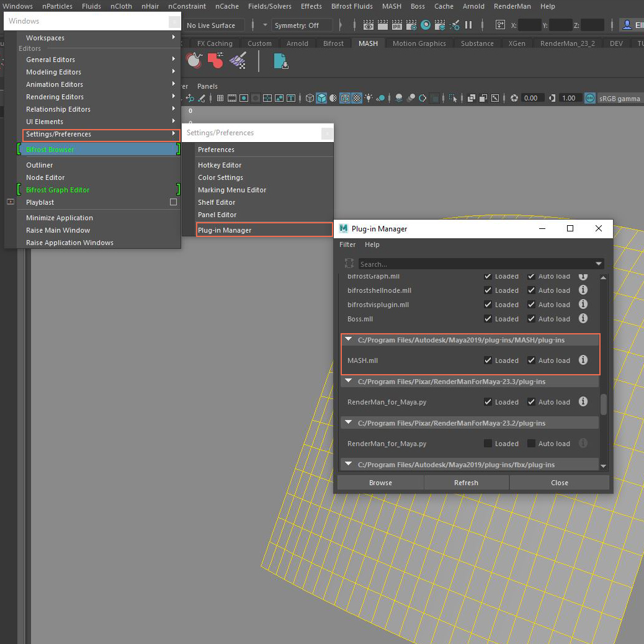Open the Symmetry: Off dropdown
Image resolution: width=644 pixels, height=644 pixels.
[x=302, y=25]
